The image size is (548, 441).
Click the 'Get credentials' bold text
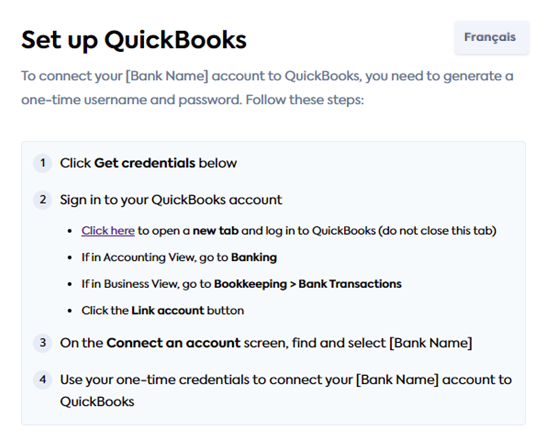tap(145, 163)
